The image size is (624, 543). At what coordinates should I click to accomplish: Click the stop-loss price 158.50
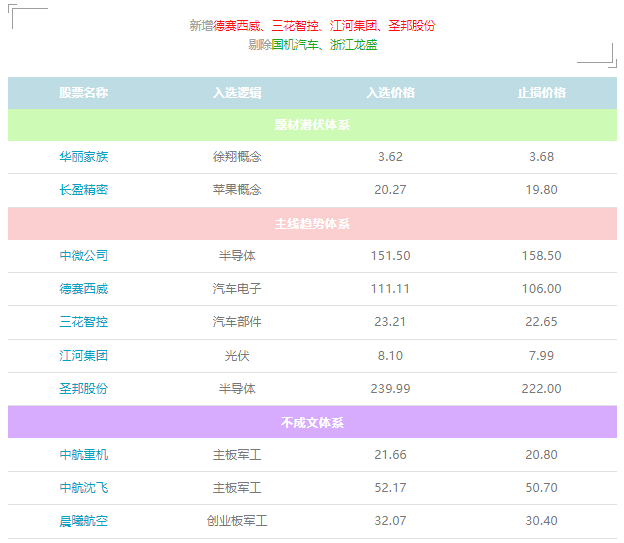coord(541,256)
